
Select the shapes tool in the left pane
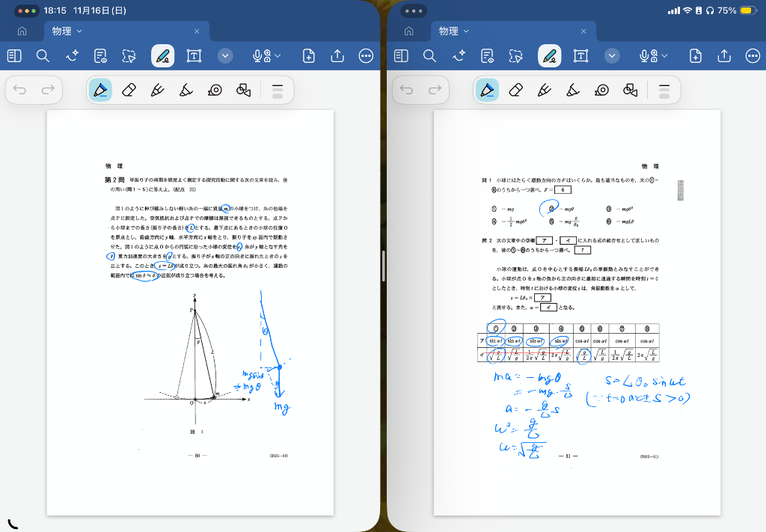click(x=243, y=91)
